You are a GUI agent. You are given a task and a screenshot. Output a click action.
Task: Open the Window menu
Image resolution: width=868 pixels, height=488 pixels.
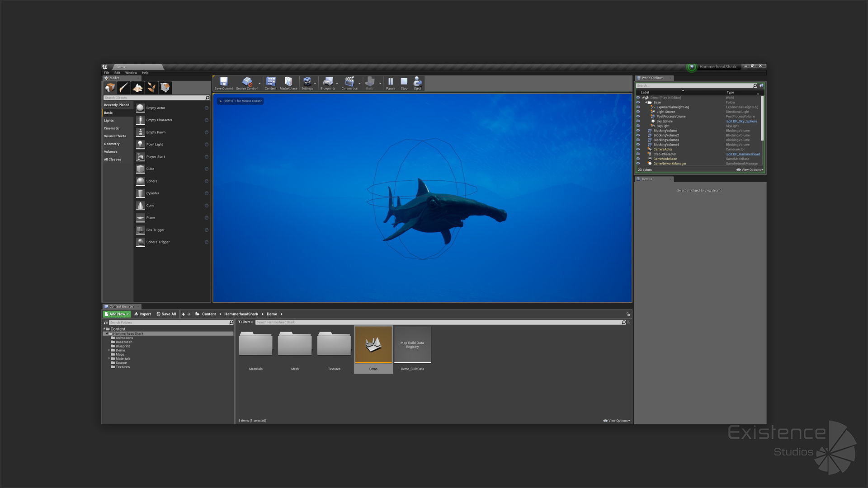131,73
